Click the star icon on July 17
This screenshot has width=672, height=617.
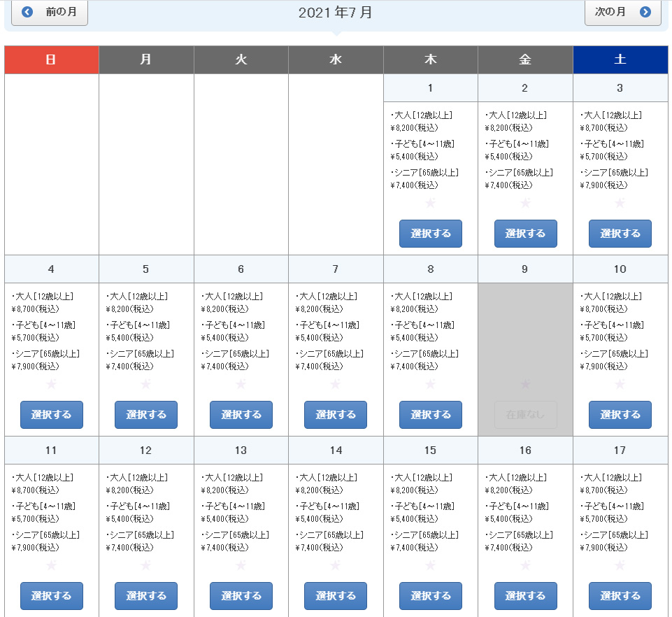coord(620,565)
